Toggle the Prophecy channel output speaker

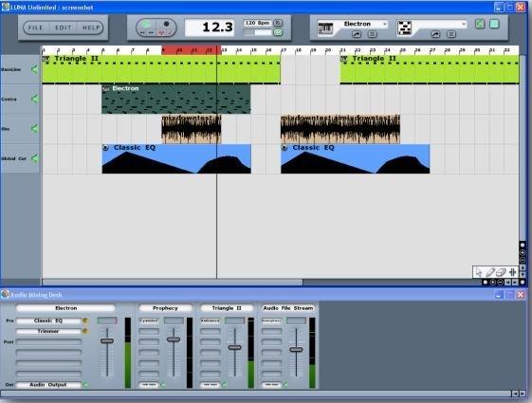163,385
